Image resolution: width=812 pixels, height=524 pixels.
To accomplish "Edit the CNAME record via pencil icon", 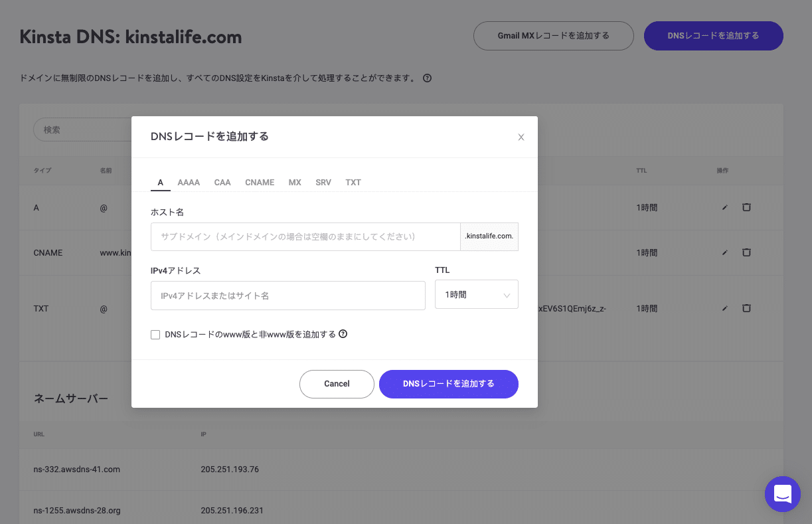I will pos(724,252).
